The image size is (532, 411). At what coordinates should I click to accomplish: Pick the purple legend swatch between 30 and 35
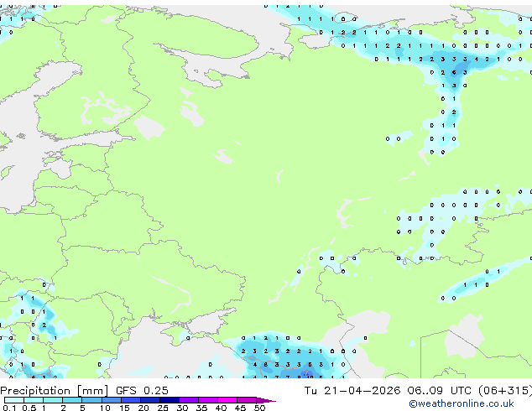tap(189, 400)
